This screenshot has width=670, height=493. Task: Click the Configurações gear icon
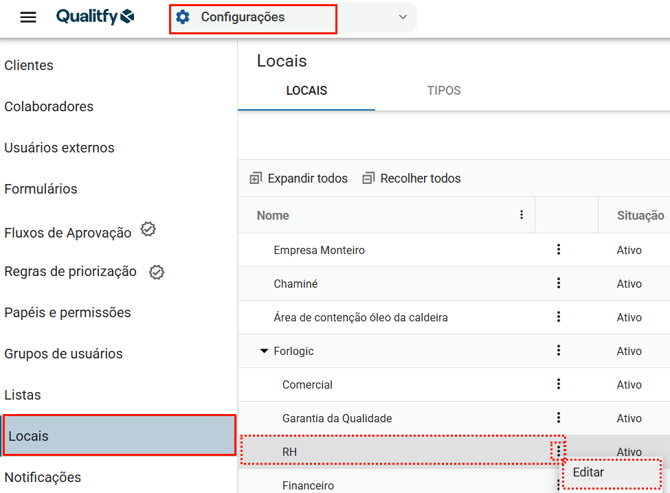183,17
